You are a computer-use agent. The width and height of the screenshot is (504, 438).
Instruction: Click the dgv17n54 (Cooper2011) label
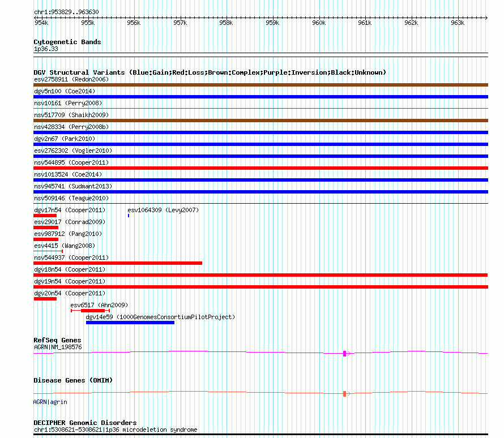(x=70, y=210)
